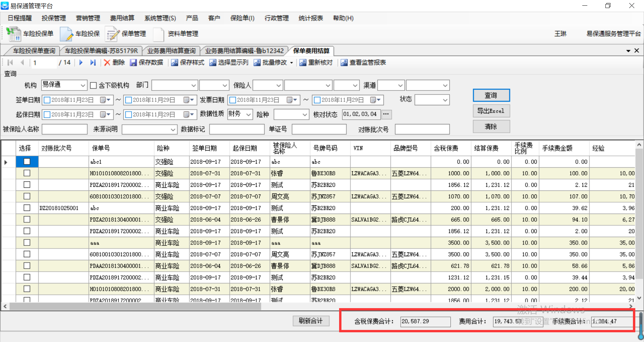Click the 查看监管报表 icon
644x342 pixels.
[344, 63]
